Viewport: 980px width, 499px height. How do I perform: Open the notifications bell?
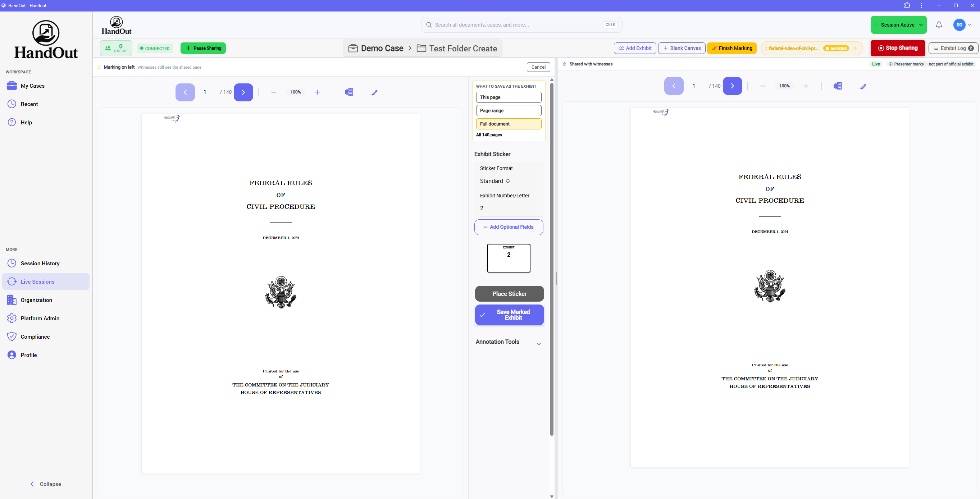tap(939, 25)
